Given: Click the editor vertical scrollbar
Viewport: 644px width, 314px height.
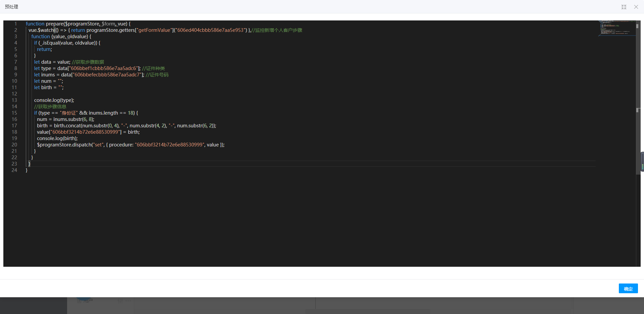Looking at the screenshot, I should (x=638, y=98).
